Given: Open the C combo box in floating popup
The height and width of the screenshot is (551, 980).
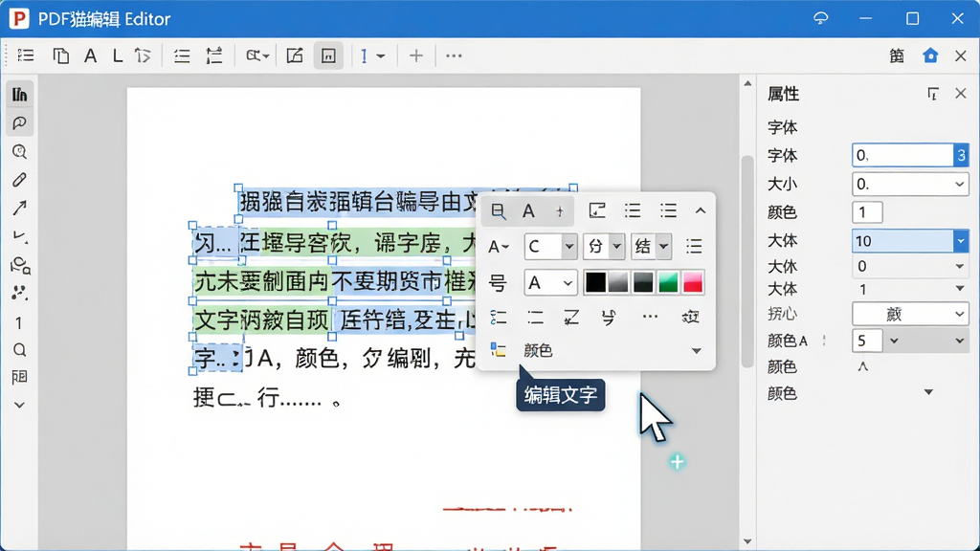Looking at the screenshot, I should [550, 246].
